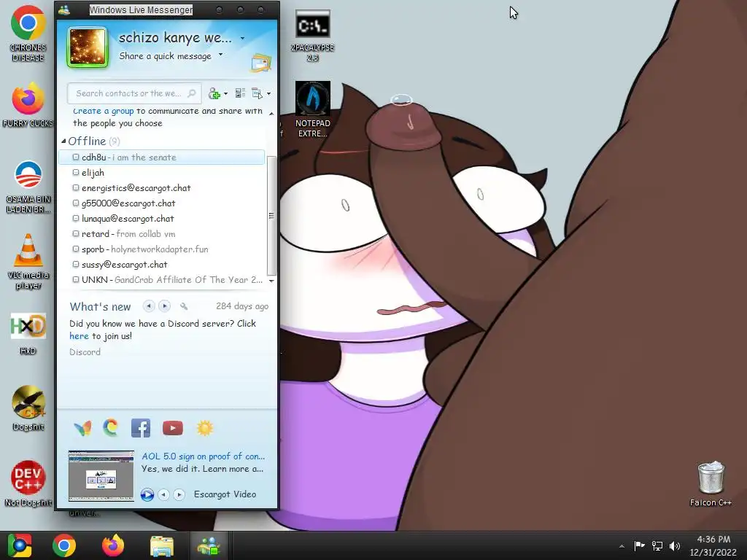The image size is (747, 560).
Task: Select contact UNKN
Action: (x=161, y=279)
